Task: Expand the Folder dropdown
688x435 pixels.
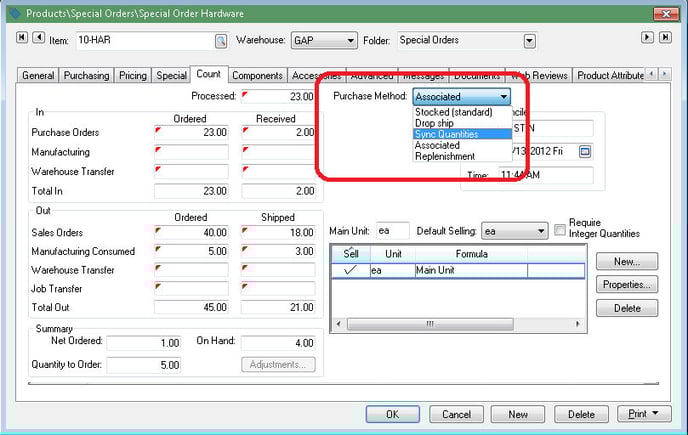Action: click(529, 41)
